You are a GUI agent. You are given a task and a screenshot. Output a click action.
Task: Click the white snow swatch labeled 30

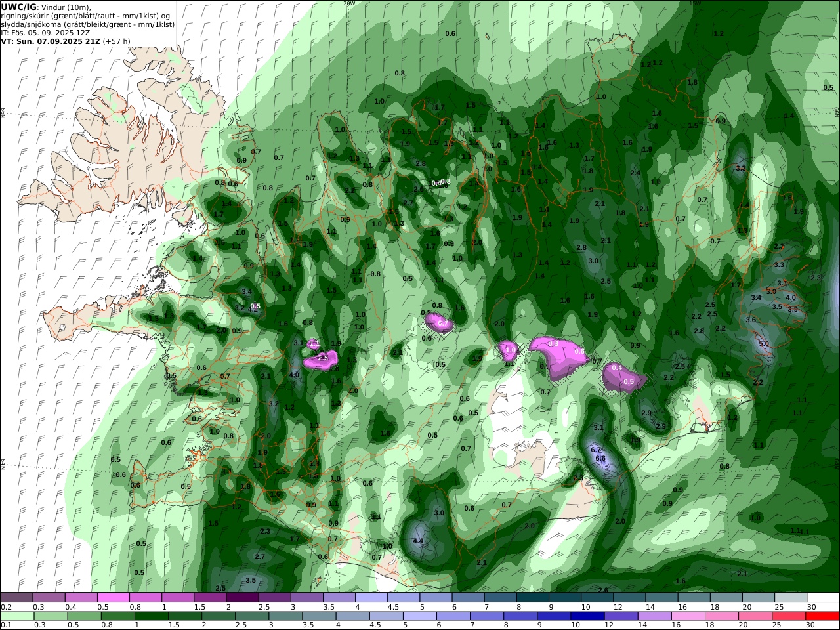[x=823, y=598]
